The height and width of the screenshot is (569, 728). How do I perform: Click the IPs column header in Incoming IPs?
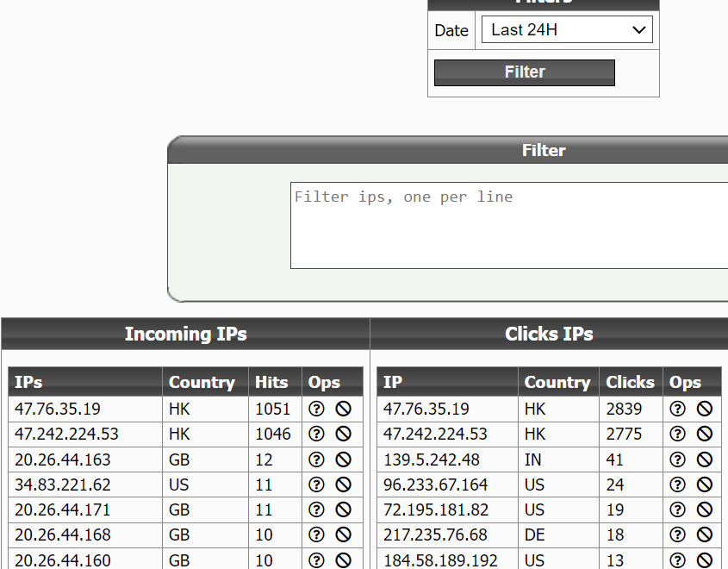click(x=85, y=382)
